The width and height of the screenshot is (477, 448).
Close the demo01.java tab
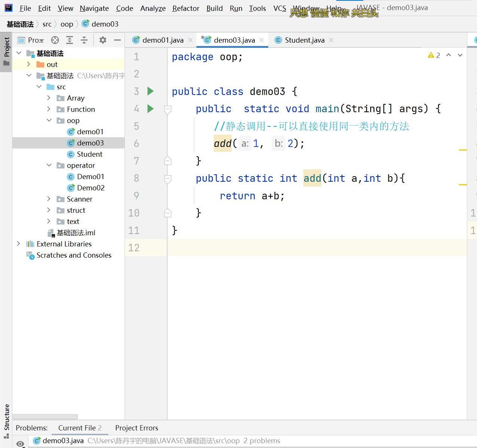pos(190,40)
